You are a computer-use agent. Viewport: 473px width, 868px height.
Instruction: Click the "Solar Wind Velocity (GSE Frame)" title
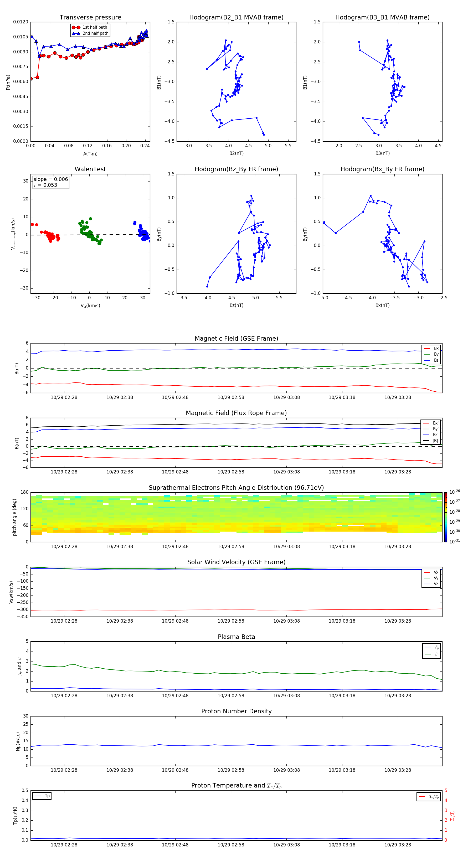click(x=236, y=562)
